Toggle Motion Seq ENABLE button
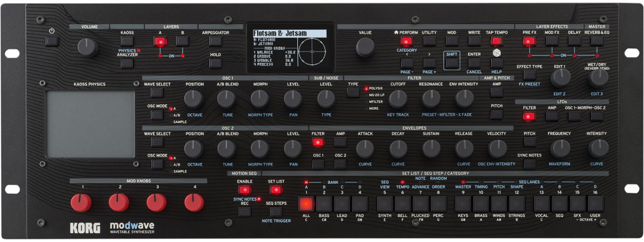 (245, 190)
